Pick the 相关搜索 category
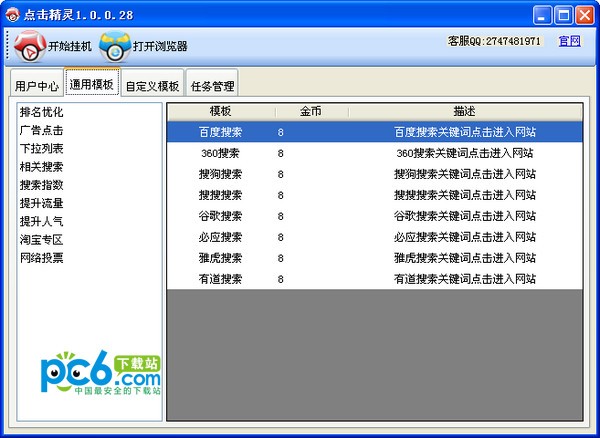This screenshot has width=600, height=438. (41, 167)
